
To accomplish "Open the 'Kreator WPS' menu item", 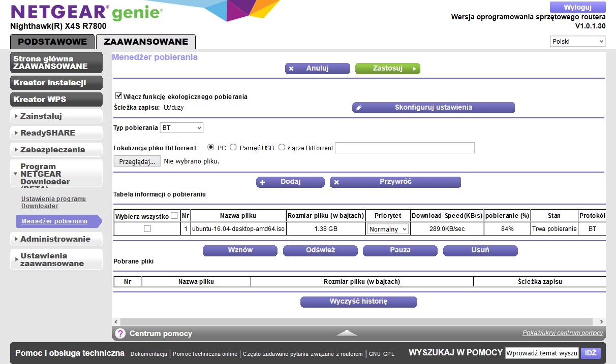I will 56,100.
